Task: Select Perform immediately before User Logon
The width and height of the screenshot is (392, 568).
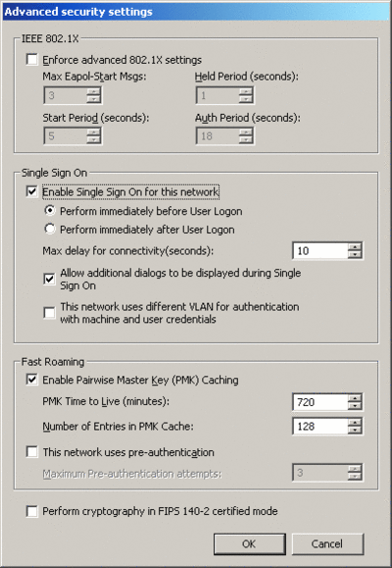Action: pyautogui.click(x=50, y=211)
